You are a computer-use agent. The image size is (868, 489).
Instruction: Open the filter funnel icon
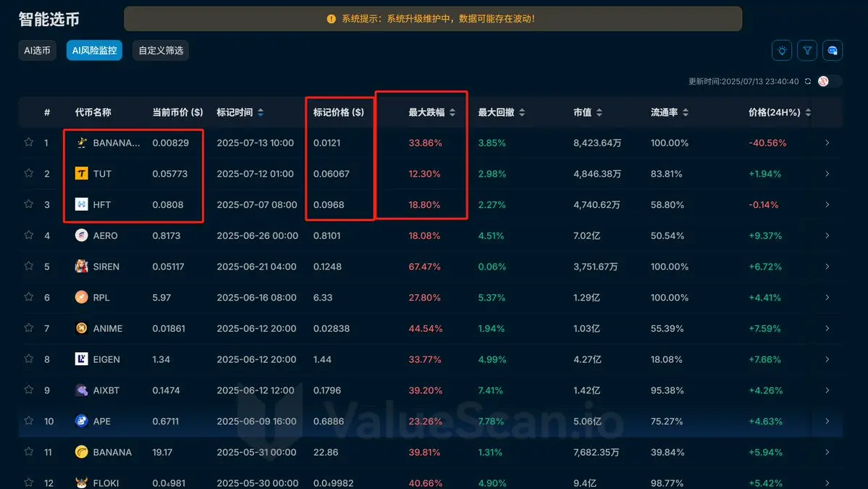(x=807, y=51)
